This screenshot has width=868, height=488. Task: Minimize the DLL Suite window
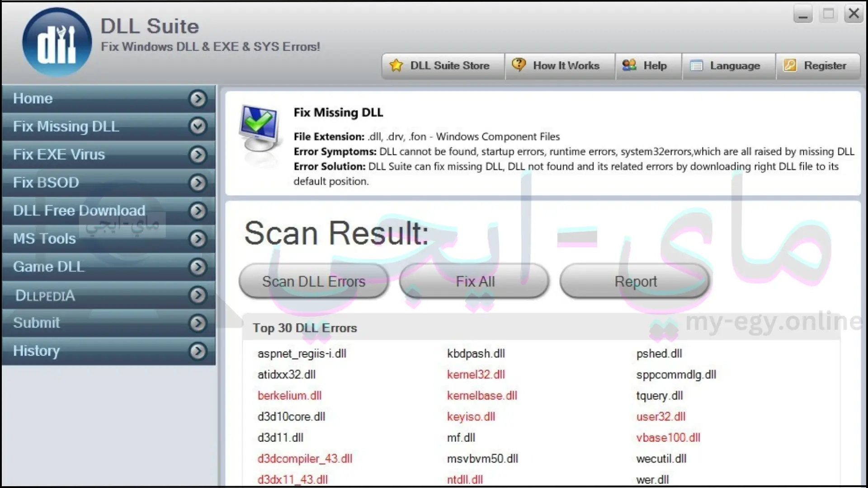803,14
